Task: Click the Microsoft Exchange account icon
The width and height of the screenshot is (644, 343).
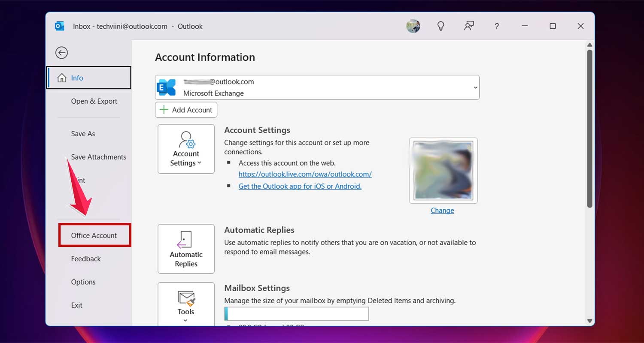Action: [x=167, y=87]
